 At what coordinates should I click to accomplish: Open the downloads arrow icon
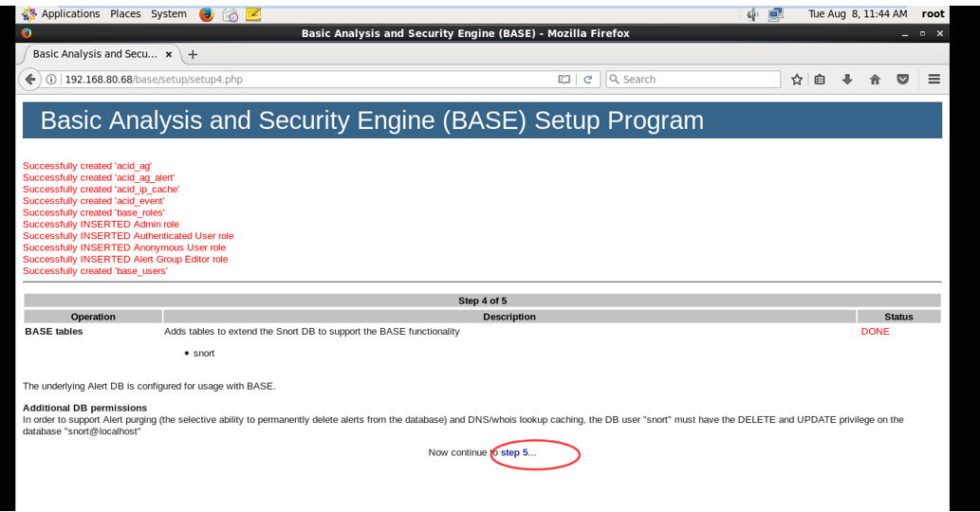coord(847,80)
